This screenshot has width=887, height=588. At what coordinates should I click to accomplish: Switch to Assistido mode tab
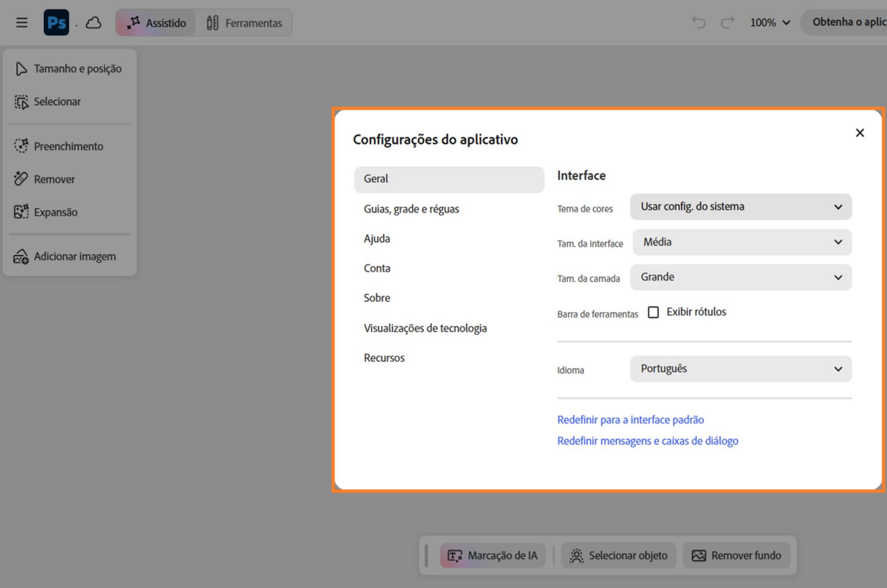click(x=156, y=23)
